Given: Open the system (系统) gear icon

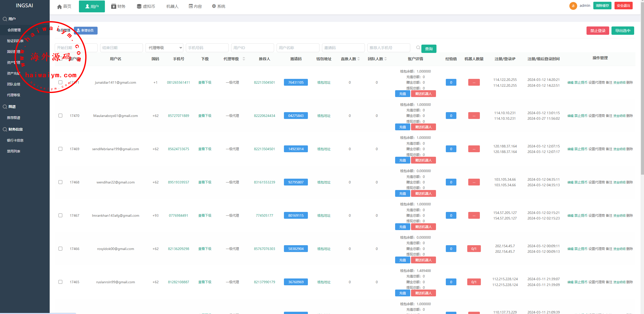Looking at the screenshot, I should coord(214,6).
